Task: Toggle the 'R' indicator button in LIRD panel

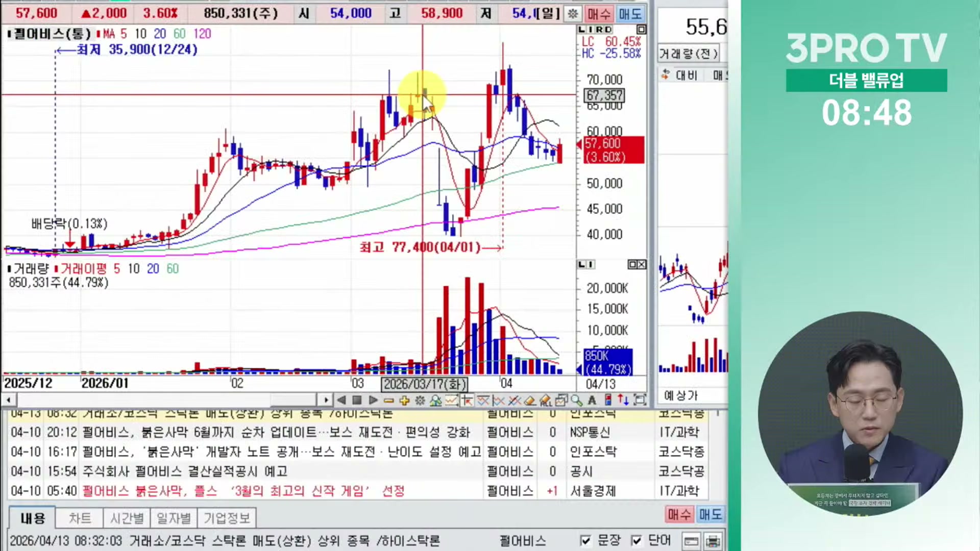Action: pyautogui.click(x=600, y=30)
